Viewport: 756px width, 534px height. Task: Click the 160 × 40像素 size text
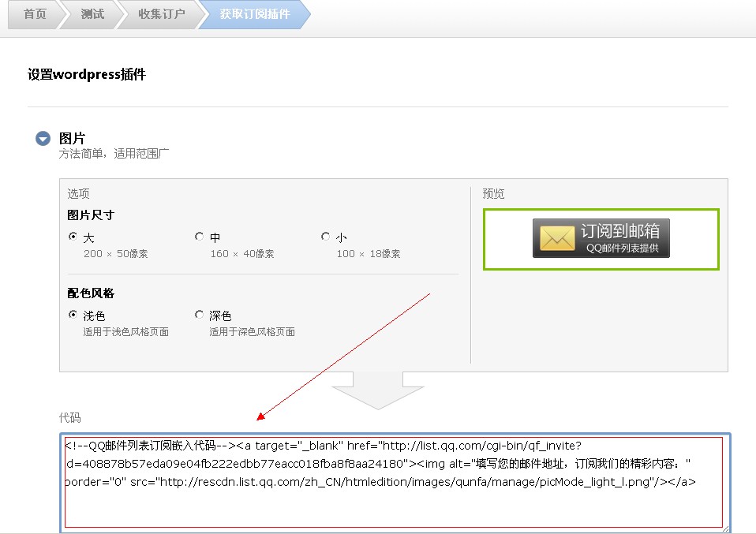tap(242, 254)
